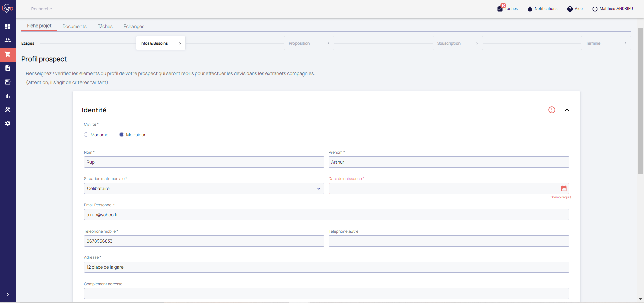Viewport: 644px width, 303px height.
Task: Click the bar chart statistics sidebar icon
Action: (x=8, y=96)
